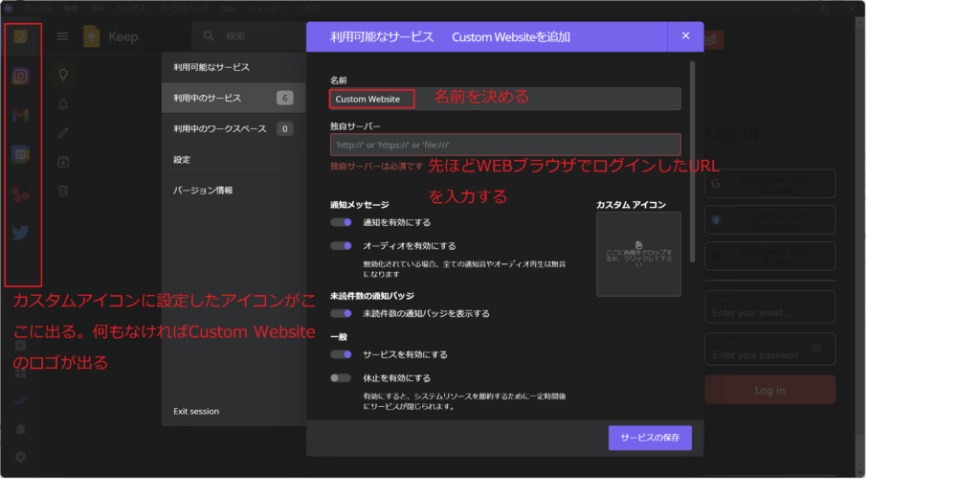Open settings gear in bottom sidebar
Screen dimensions: 980x499
pyautogui.click(x=21, y=457)
